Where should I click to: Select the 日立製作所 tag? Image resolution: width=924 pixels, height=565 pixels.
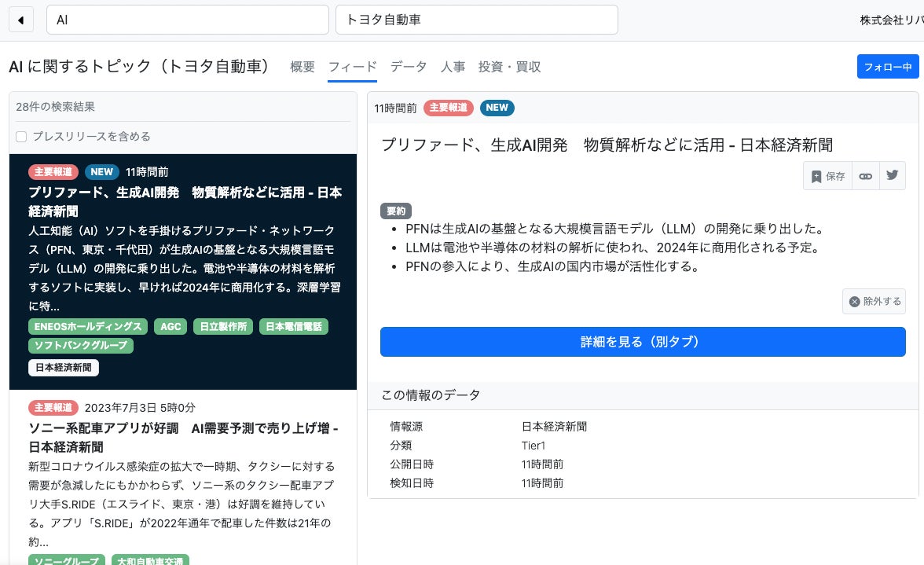[223, 326]
